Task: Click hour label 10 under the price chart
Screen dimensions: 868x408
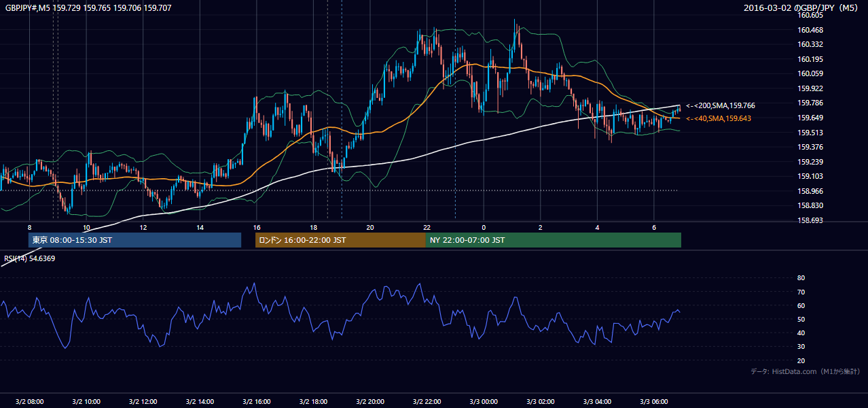Action: 86,227
